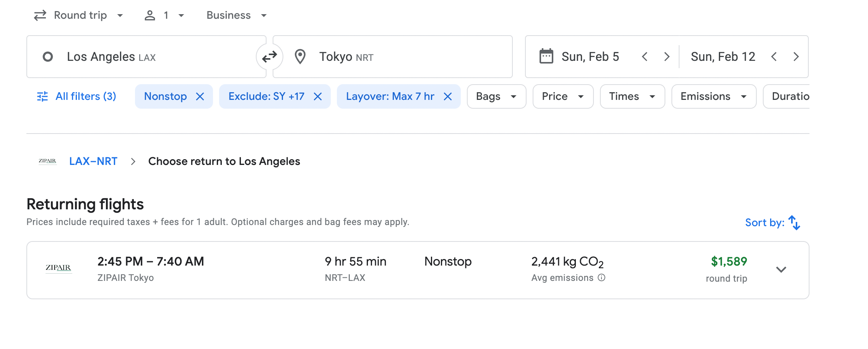Open the Price filter dropdown
This screenshot has height=349, width=868.
(x=562, y=96)
